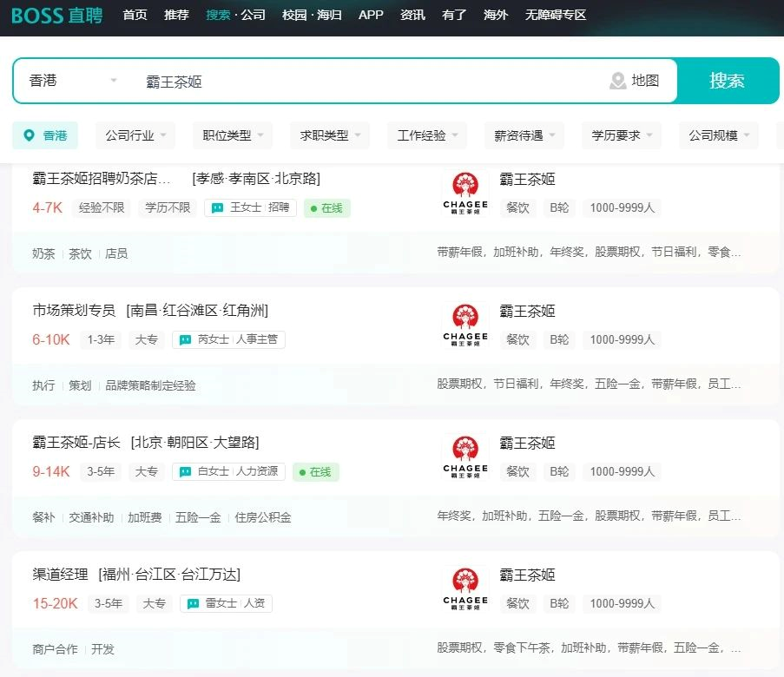Image resolution: width=784 pixels, height=677 pixels.
Task: Click the 6-10K salary text
Action: (51, 340)
